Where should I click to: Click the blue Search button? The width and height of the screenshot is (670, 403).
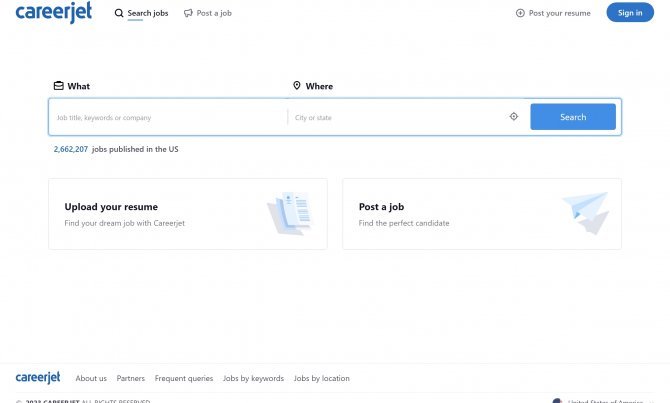click(573, 117)
